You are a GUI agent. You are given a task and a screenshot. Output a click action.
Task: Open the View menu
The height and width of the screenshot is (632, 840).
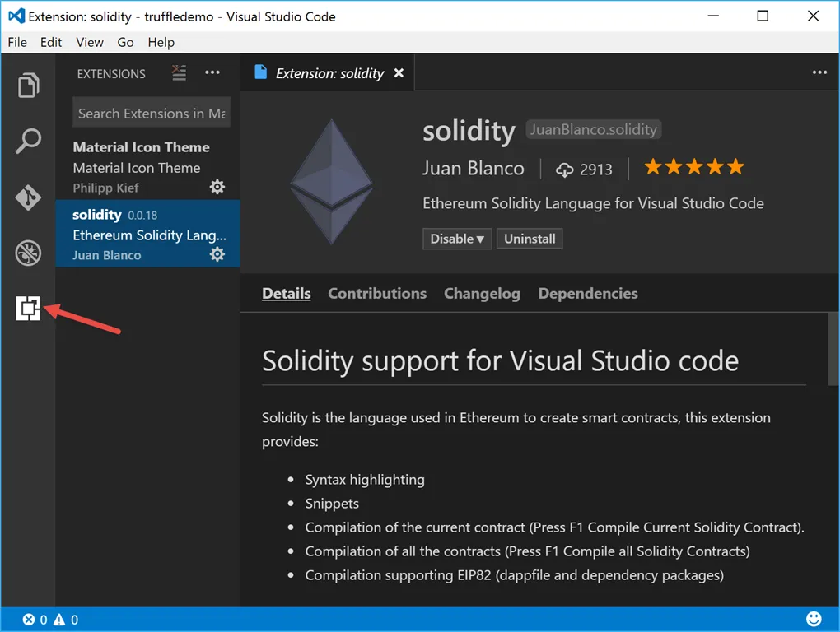coord(90,42)
